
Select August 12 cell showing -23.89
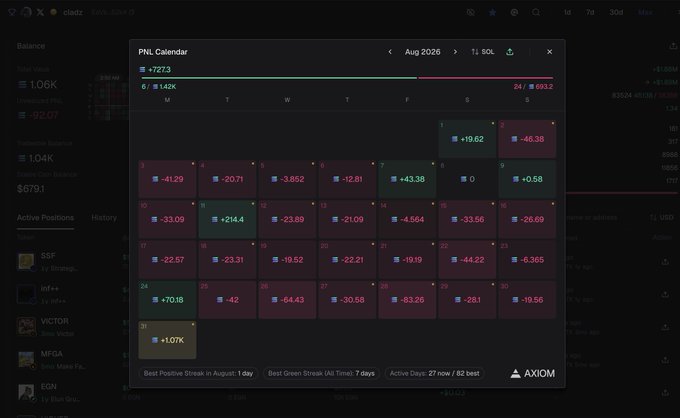tap(287, 219)
